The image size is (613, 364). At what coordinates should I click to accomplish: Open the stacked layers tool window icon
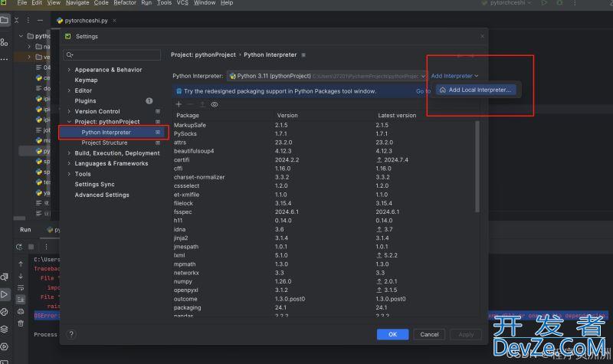click(x=5, y=329)
